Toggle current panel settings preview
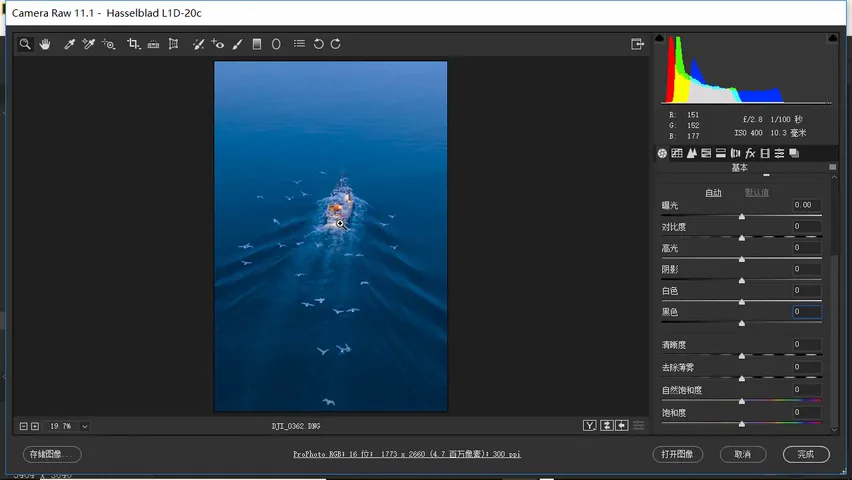This screenshot has width=852, height=480. tap(639, 426)
